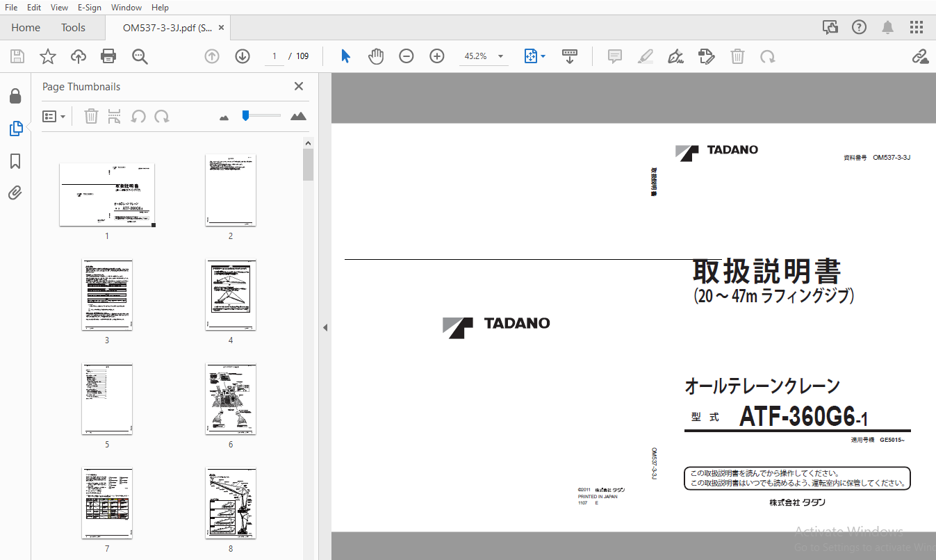The width and height of the screenshot is (936, 560).
Task: Click the insert pages thumbnail icon
Action: point(115,116)
